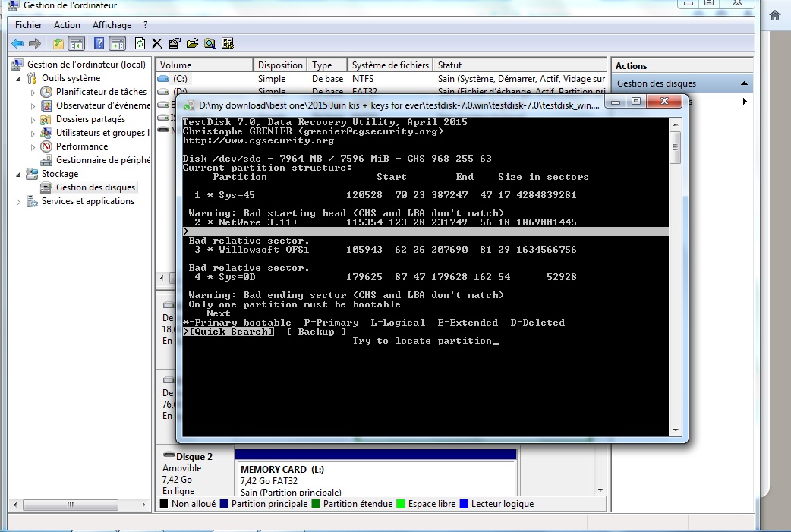Screen dimensions: 791x532
Task: Click the [ Backup ] console option
Action: tap(317, 332)
